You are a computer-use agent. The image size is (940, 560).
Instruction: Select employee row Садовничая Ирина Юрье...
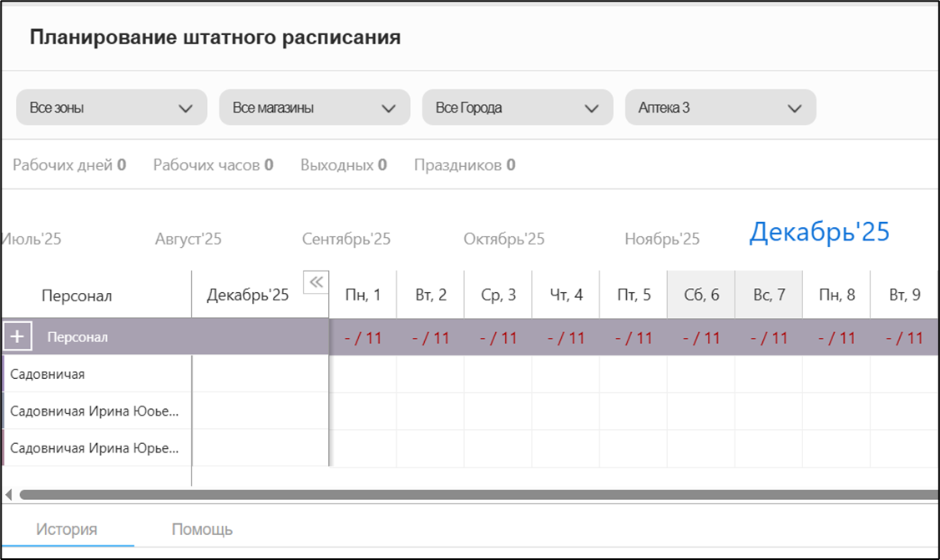click(x=94, y=448)
